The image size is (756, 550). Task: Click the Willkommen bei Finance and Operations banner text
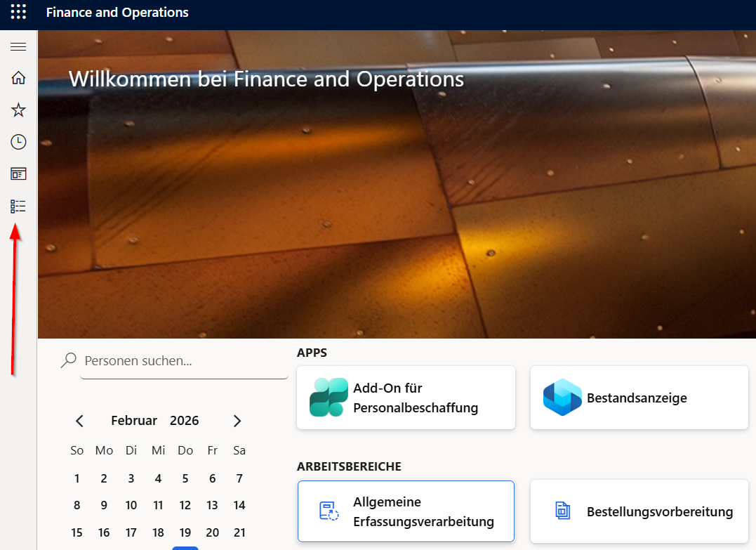266,79
